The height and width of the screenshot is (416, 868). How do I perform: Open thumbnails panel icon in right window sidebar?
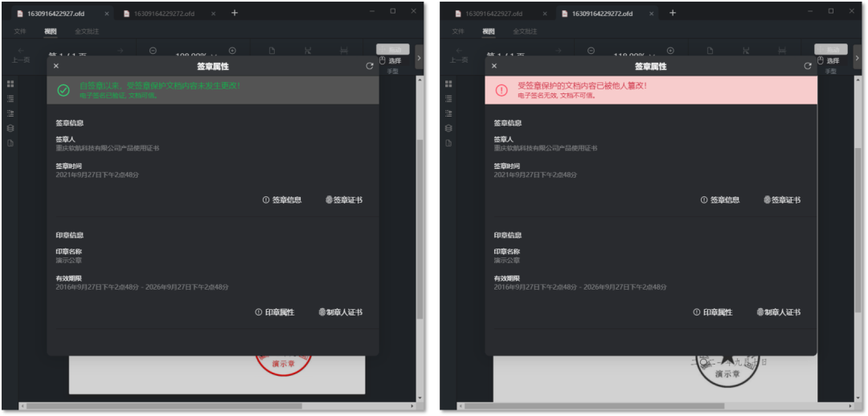point(448,84)
